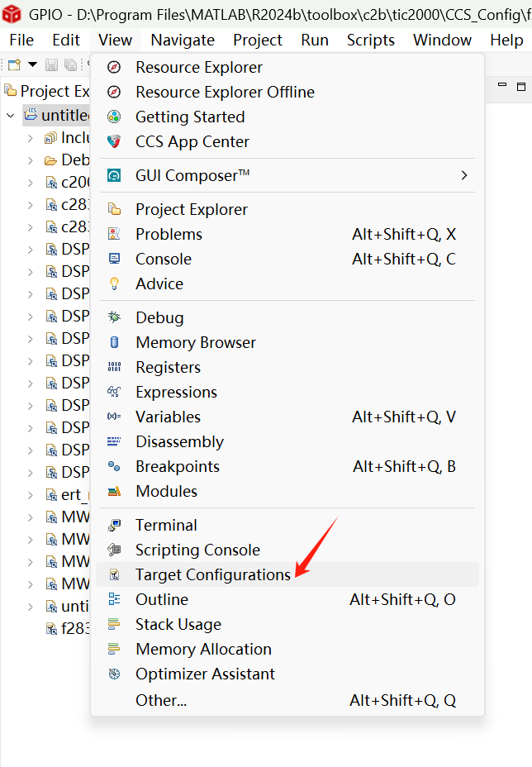Expand the ert_ file node

pos(31,495)
